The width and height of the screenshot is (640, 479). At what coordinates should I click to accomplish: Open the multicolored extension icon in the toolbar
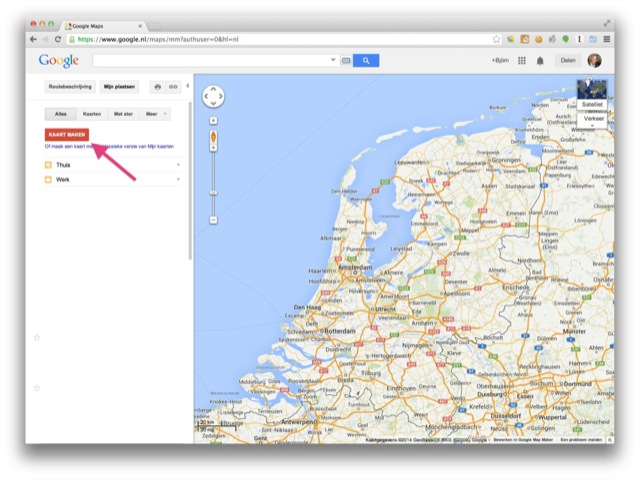tap(511, 39)
